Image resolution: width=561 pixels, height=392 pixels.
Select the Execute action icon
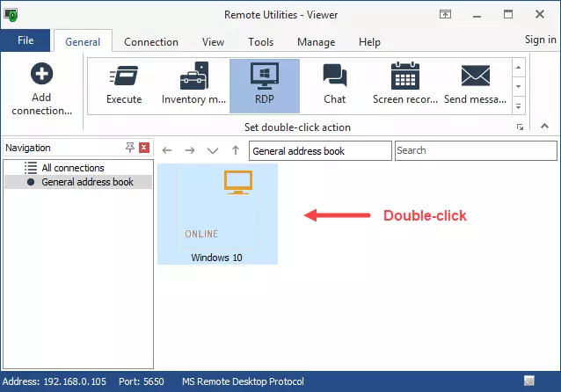124,76
